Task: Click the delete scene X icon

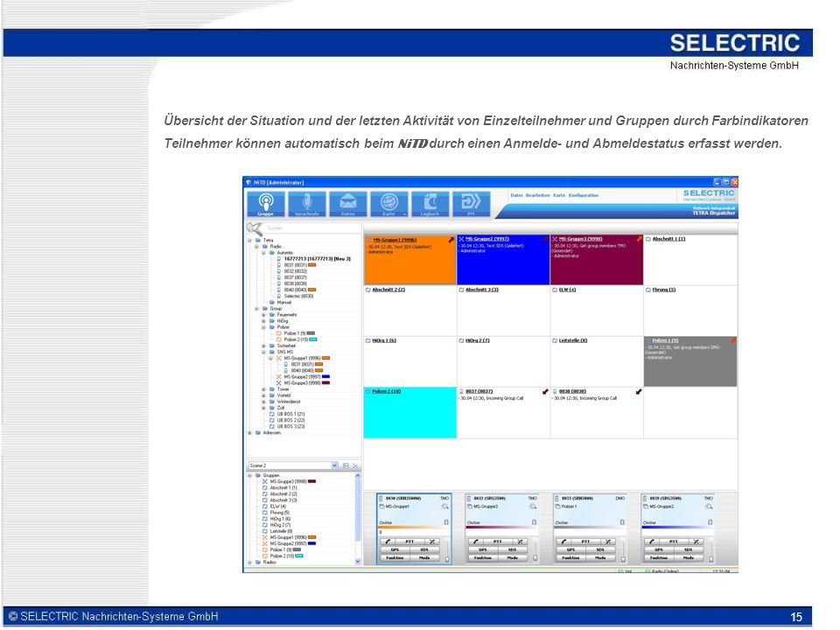Action: click(355, 465)
